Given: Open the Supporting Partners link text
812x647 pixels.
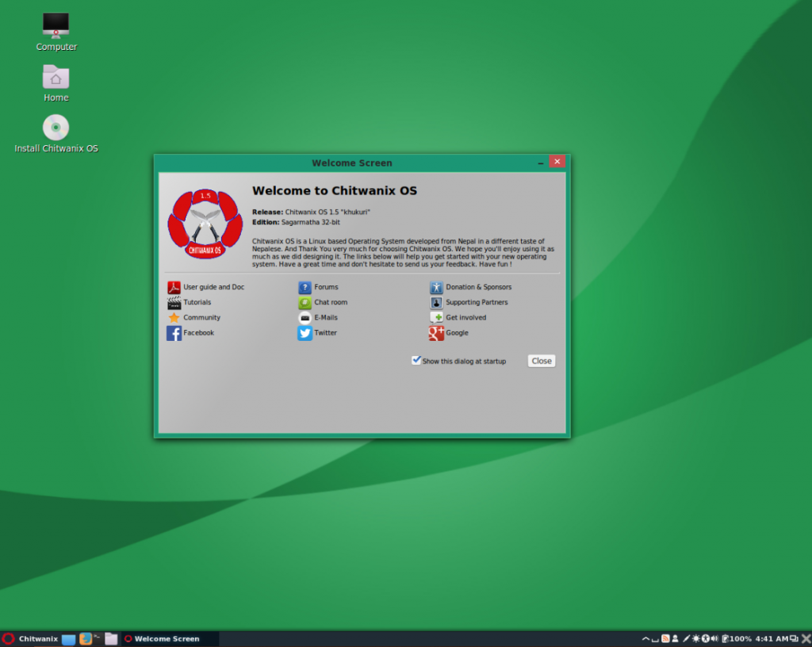Looking at the screenshot, I should pyautogui.click(x=477, y=302).
